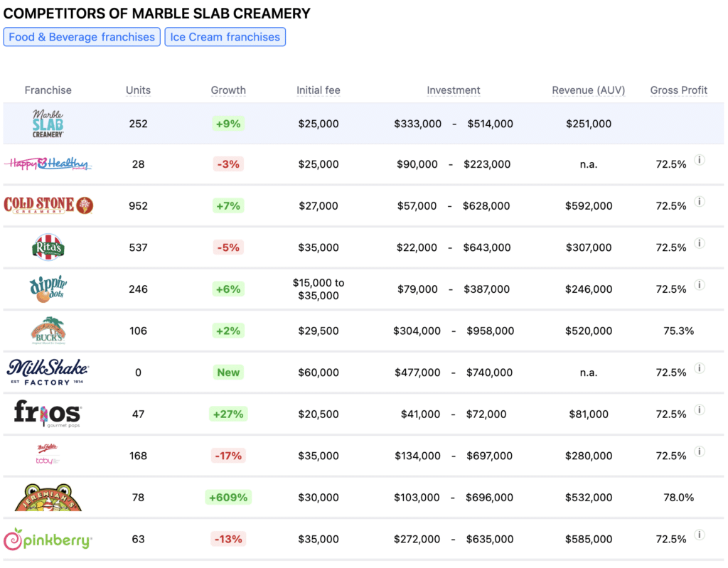728x568 pixels.
Task: Select the 252 units value
Action: click(x=139, y=124)
